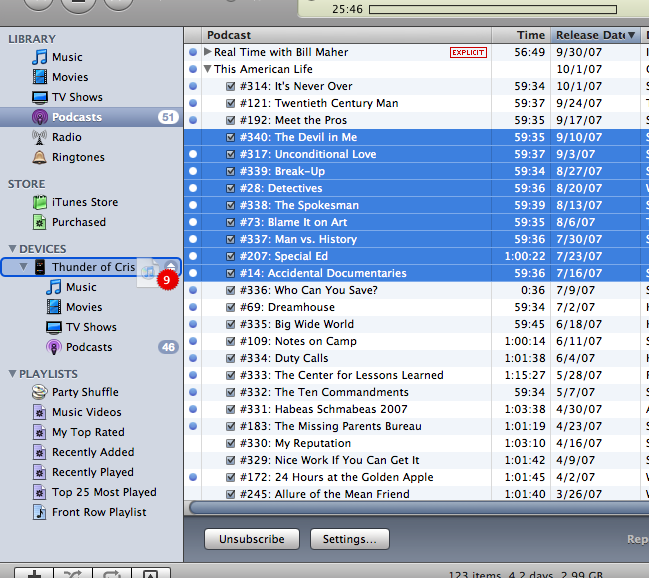This screenshot has width=649, height=578.
Task: Open the Music library icon
Action: 40,57
